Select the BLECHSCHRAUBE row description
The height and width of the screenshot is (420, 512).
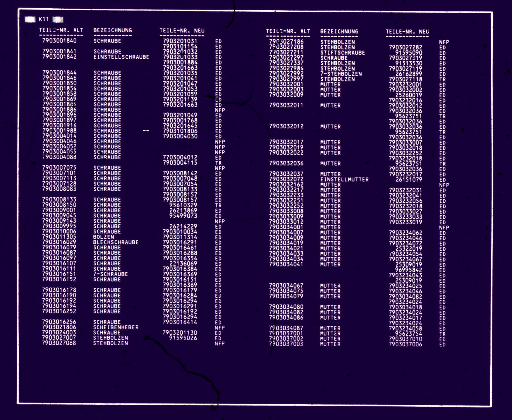(x=116, y=242)
